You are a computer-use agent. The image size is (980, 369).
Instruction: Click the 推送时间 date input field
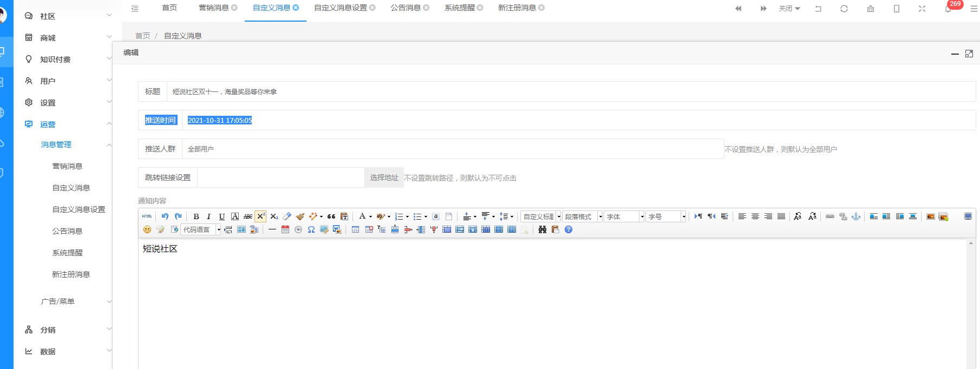579,120
